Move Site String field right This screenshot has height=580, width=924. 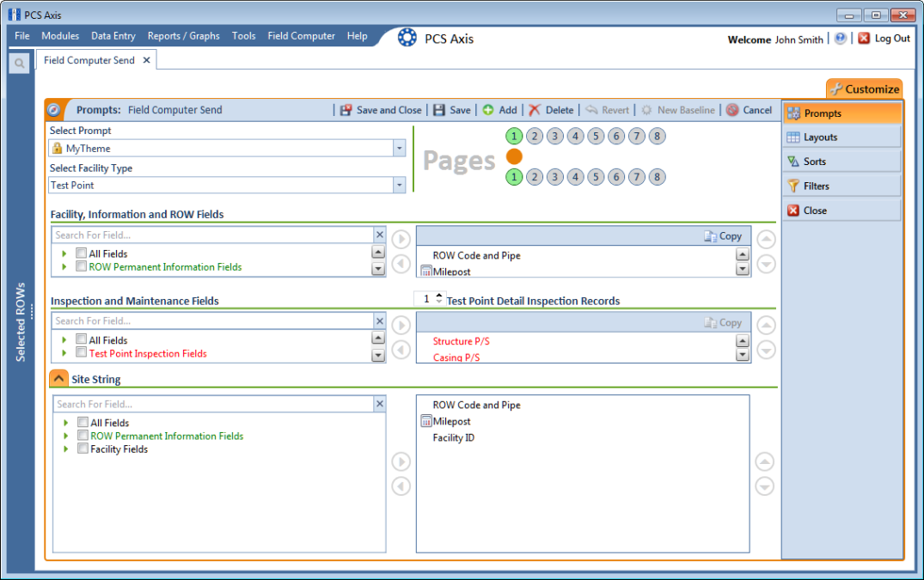point(401,461)
